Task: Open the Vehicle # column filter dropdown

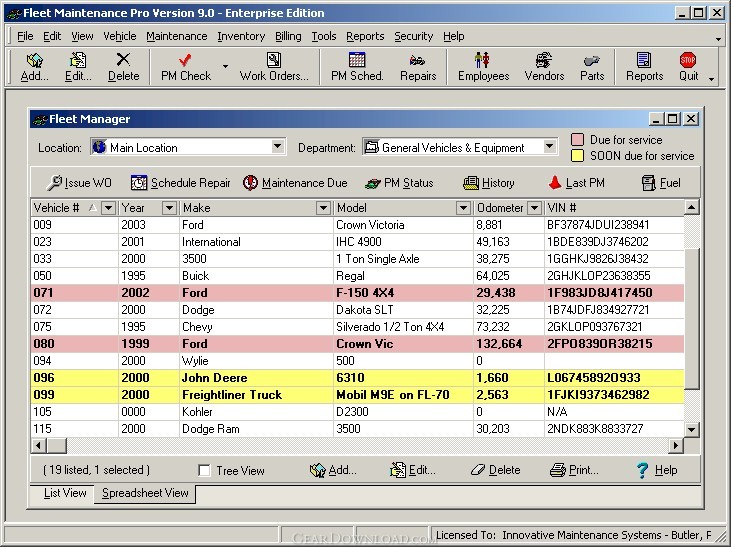Action: (108, 208)
